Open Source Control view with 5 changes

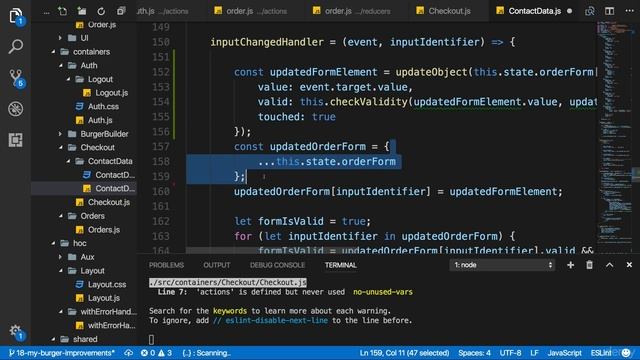(16, 78)
